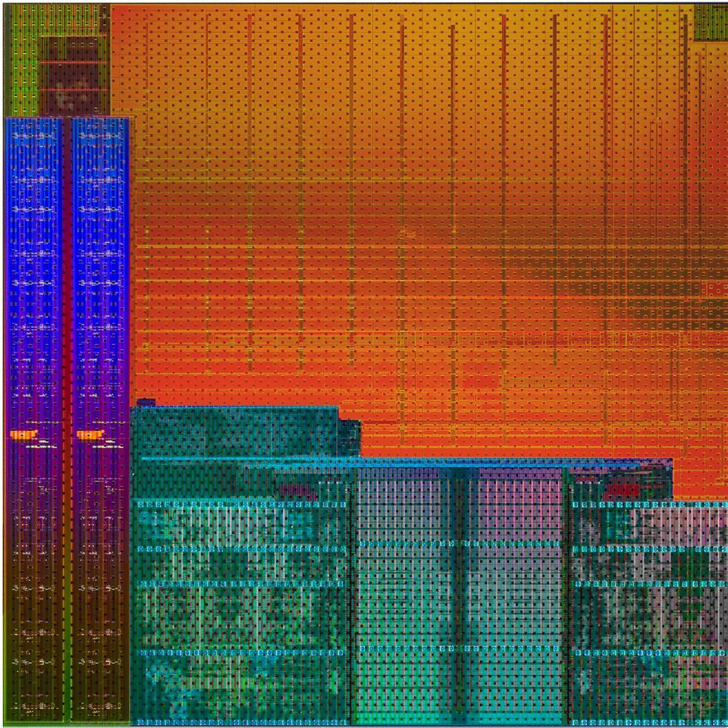Click the small dark blue tab atop teal block
Viewport: 728px width, 728px height.
click(x=146, y=402)
